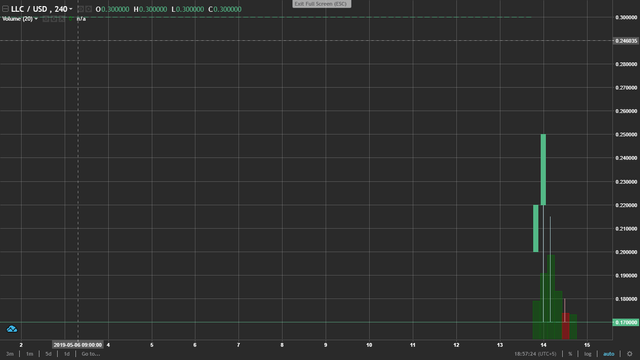Click the 0.246035 crosshair price label
Image resolution: width=640 pixels, height=360 pixels.
626,41
